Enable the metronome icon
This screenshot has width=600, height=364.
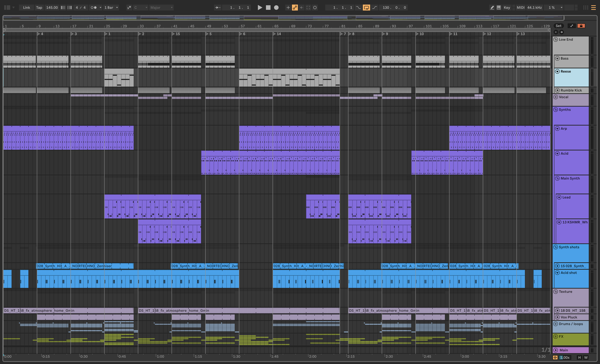coord(94,8)
